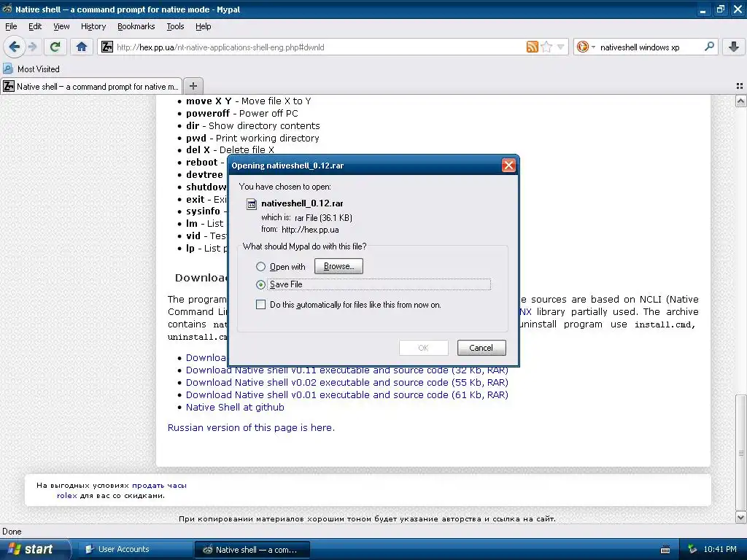This screenshot has height=560, width=747.
Task: Click the 'Done' status bar text
Action: click(12, 532)
